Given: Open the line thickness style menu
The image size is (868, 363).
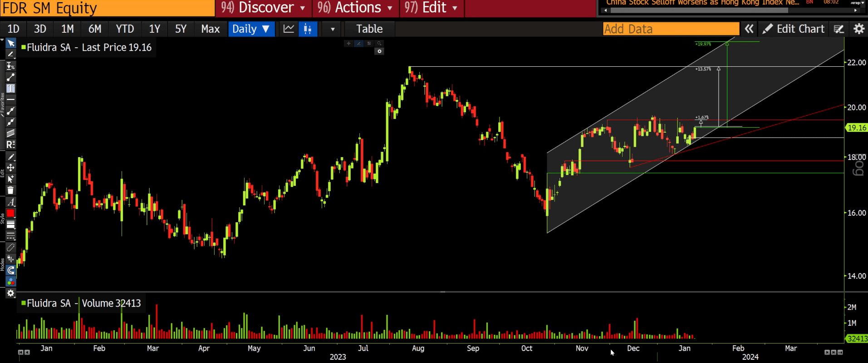Looking at the screenshot, I should (x=10, y=225).
